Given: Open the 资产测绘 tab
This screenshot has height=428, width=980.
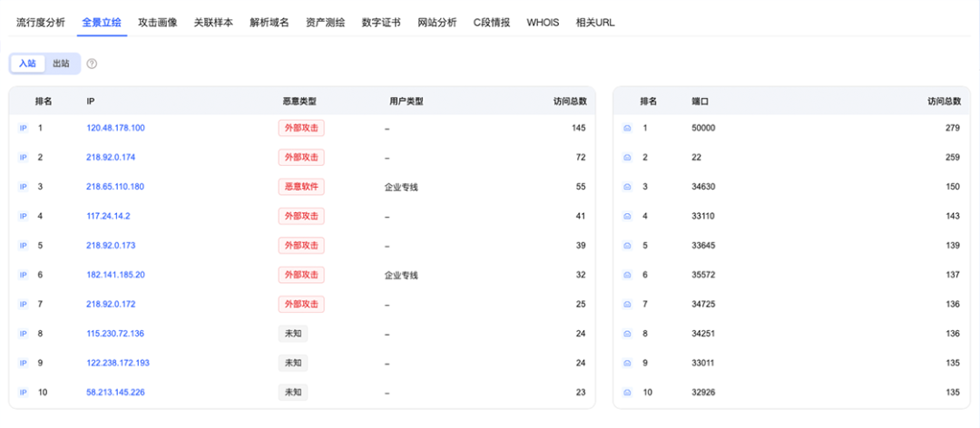Looking at the screenshot, I should pyautogui.click(x=326, y=23).
